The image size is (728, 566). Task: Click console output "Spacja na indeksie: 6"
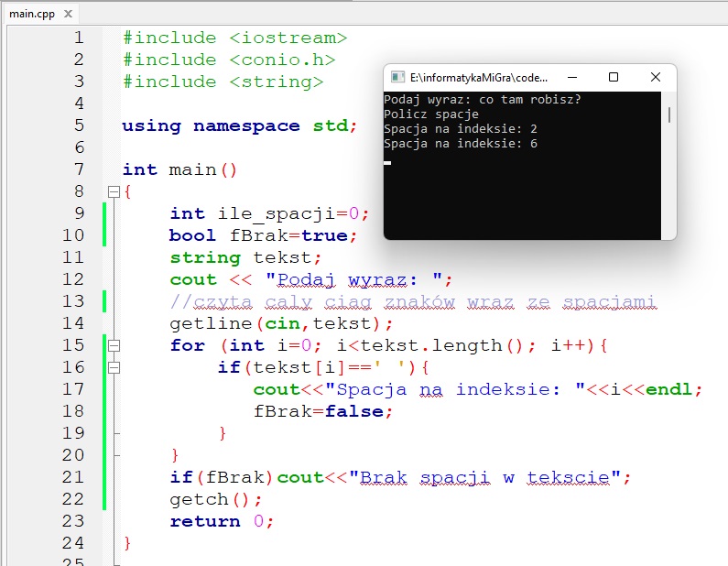point(461,144)
